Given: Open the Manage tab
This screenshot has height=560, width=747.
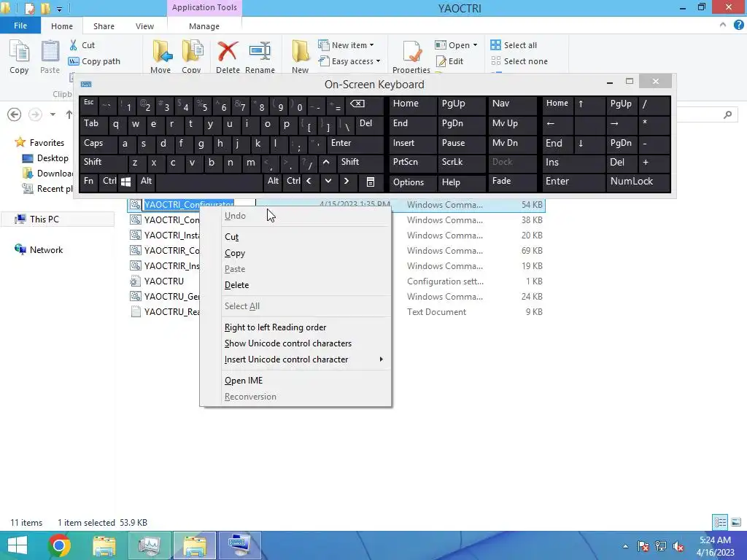Looking at the screenshot, I should pyautogui.click(x=204, y=26).
